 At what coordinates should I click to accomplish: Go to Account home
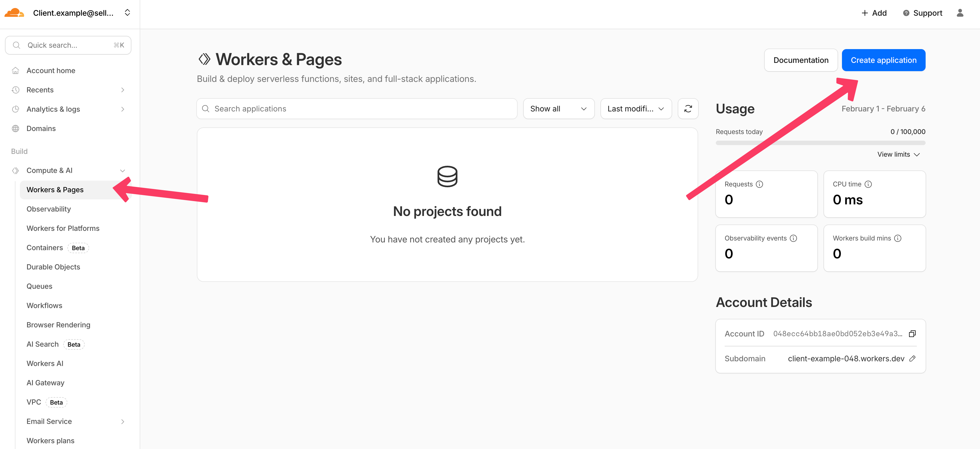51,71
